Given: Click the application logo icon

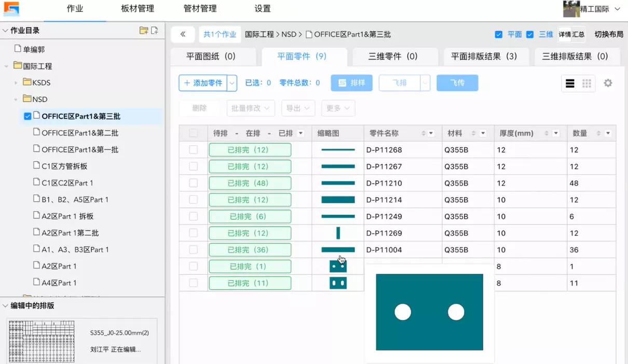Looking at the screenshot, I should [x=11, y=9].
